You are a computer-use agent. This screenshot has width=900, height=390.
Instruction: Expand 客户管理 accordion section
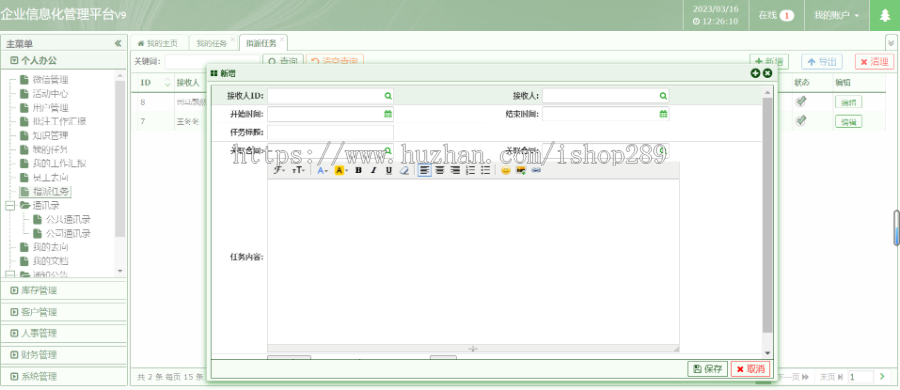pos(64,312)
